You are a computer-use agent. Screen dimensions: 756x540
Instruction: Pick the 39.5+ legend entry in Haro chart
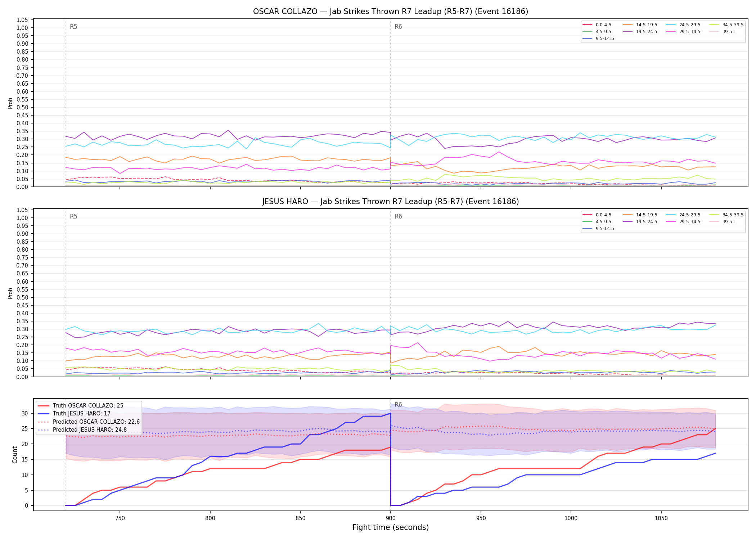pyautogui.click(x=723, y=222)
